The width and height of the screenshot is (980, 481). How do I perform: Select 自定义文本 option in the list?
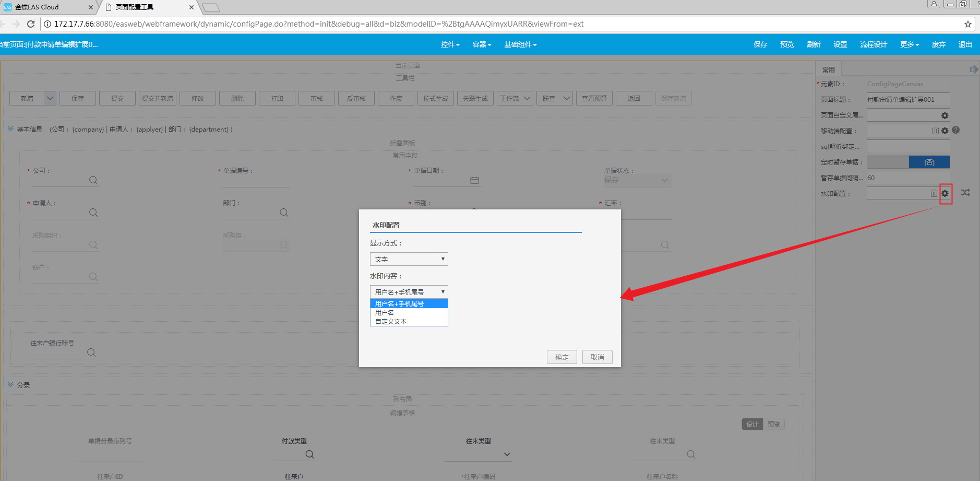(x=409, y=322)
